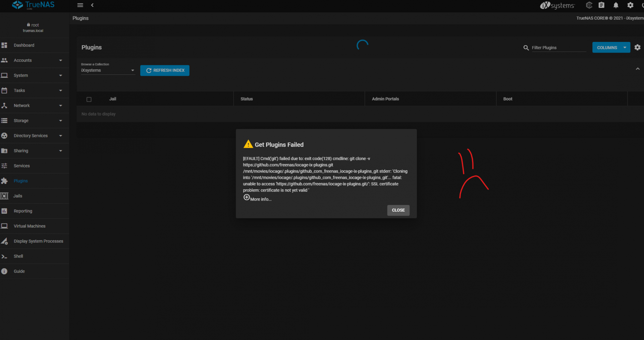Open the notifications bell icon
Viewport: 644px width, 340px height.
616,5
